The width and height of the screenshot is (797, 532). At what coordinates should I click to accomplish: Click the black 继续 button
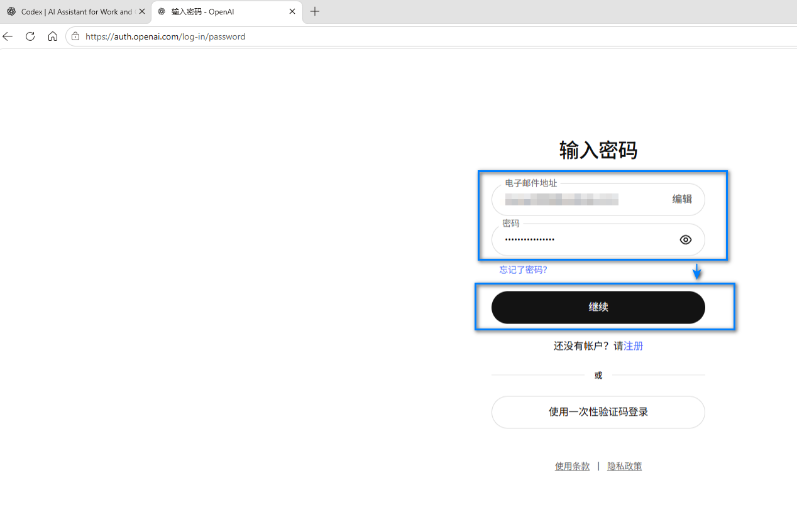(598, 307)
